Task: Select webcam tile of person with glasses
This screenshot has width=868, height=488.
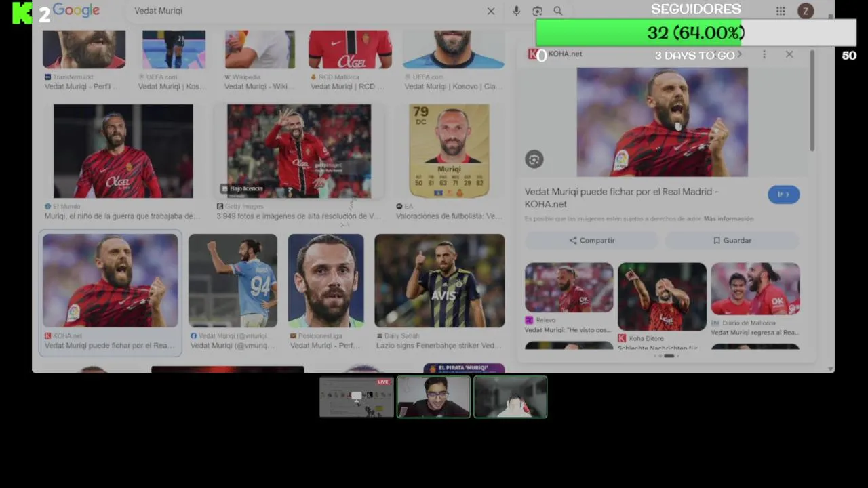Action: [433, 397]
